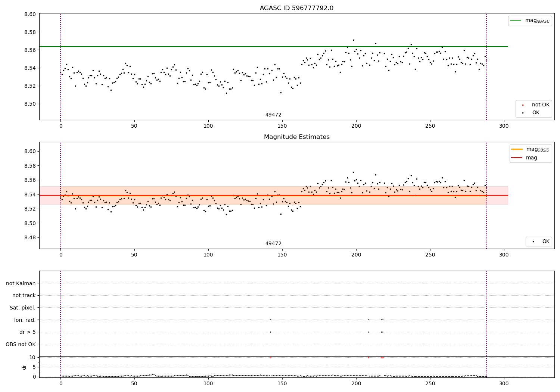This screenshot has height=392, width=560.
Task: Select the "not OK" legend entry
Action: coord(541,105)
